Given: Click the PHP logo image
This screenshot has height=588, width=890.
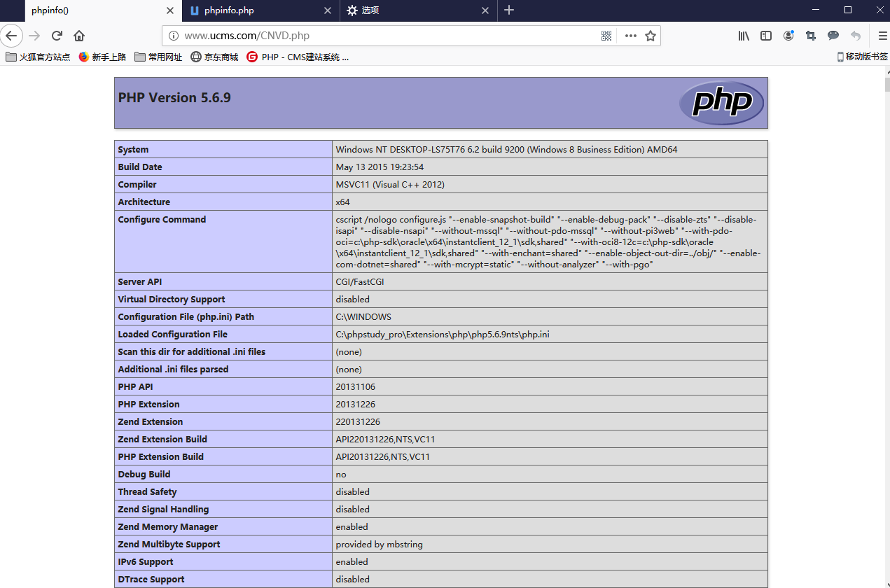Looking at the screenshot, I should (721, 103).
